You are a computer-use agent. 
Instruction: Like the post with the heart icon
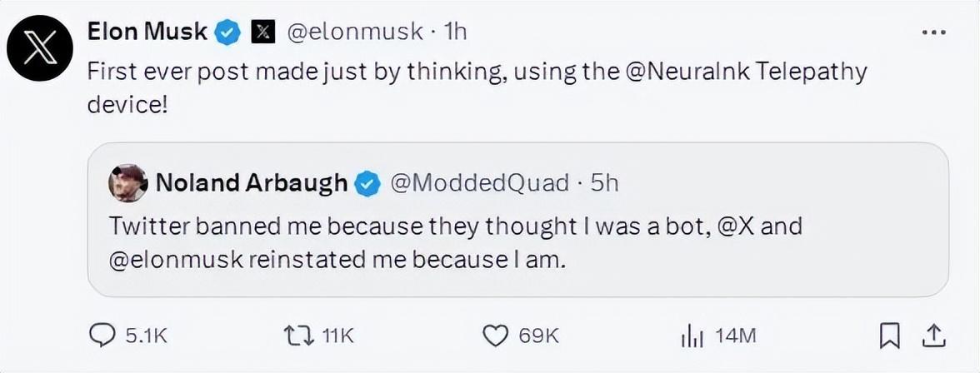click(x=496, y=335)
